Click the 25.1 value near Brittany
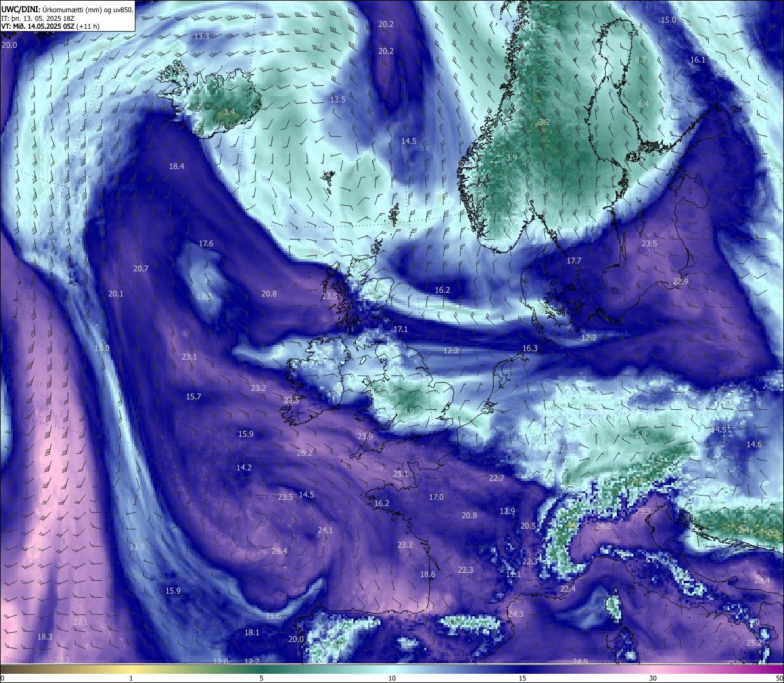 (401, 474)
